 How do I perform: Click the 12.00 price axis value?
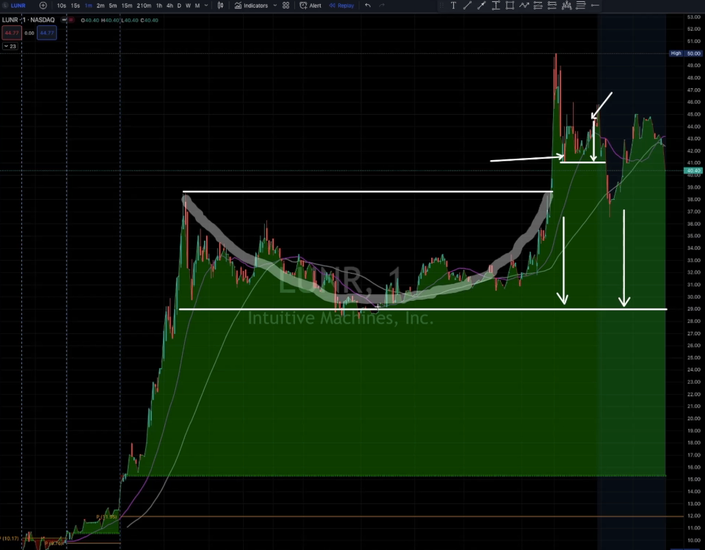click(693, 516)
